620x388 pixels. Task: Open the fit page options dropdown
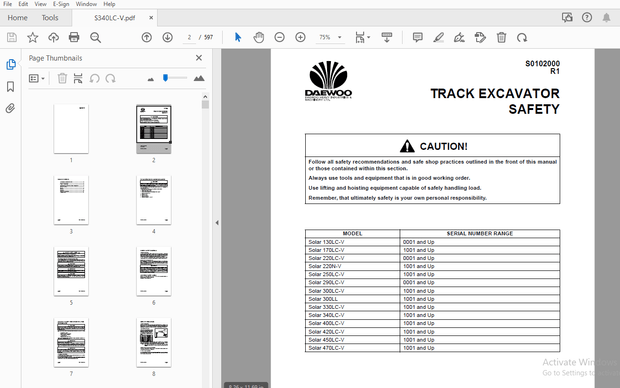point(362,38)
